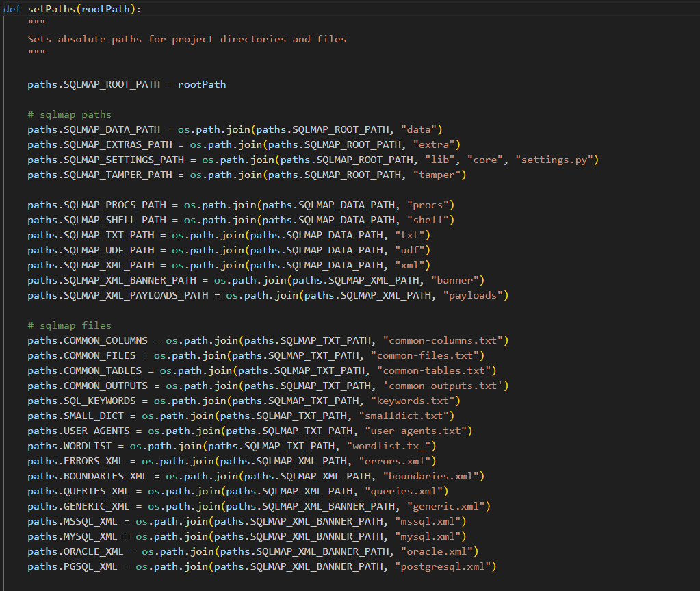Click the "shell" string literal
Image resolution: width=700 pixels, height=591 pixels.
tap(428, 220)
